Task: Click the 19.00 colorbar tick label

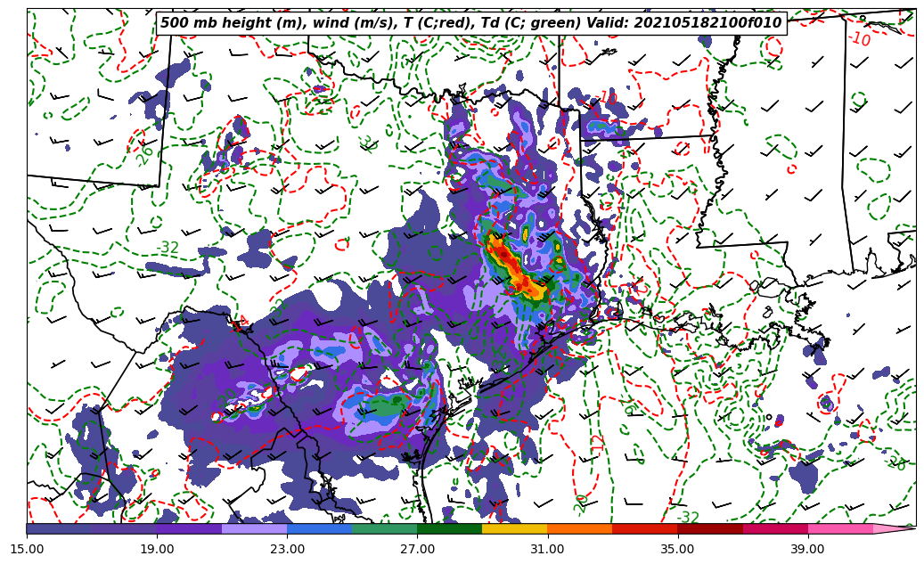Action: pos(157,549)
